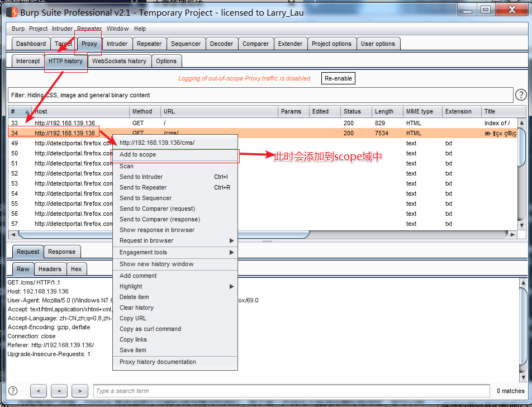Open the Help menu
The width and height of the screenshot is (532, 407).
(140, 29)
